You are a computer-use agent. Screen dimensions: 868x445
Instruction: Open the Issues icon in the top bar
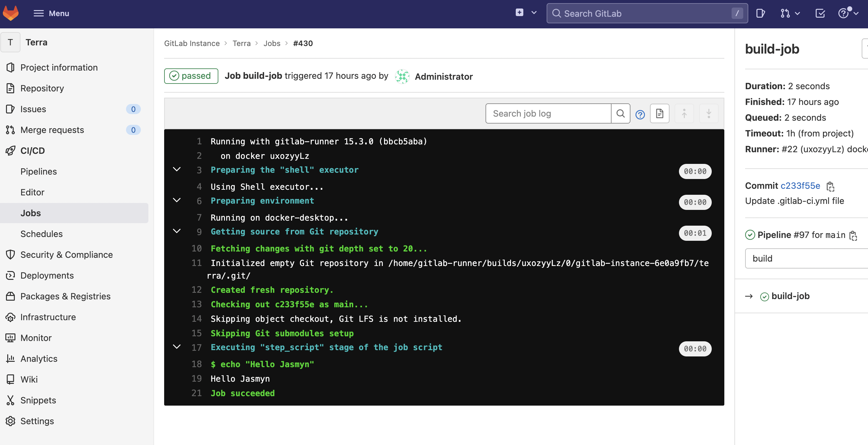point(761,14)
